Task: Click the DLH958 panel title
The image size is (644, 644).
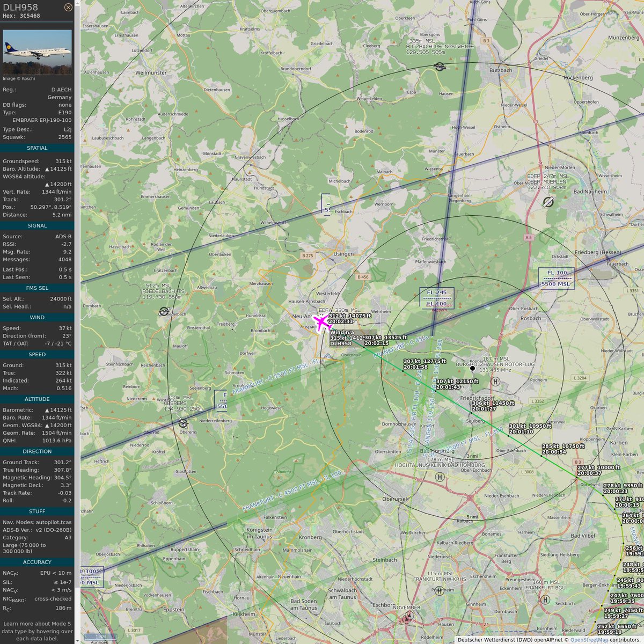Action: click(20, 6)
